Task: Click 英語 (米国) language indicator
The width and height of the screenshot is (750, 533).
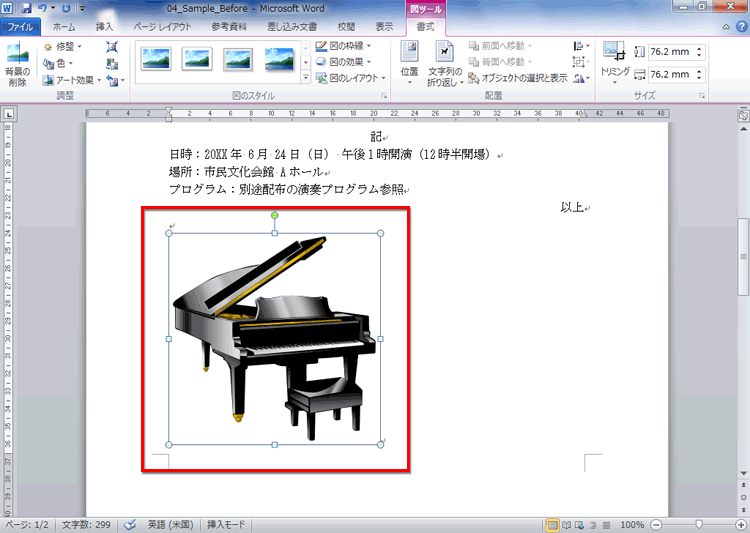Action: pyautogui.click(x=170, y=525)
